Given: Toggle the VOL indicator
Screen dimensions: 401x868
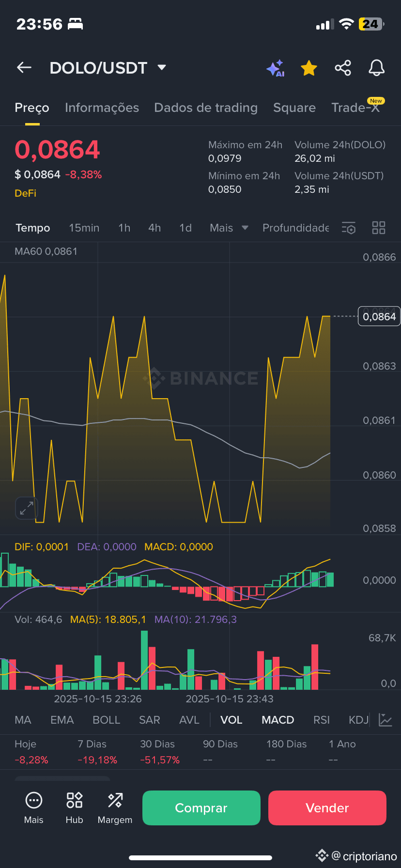Looking at the screenshot, I should tap(231, 720).
